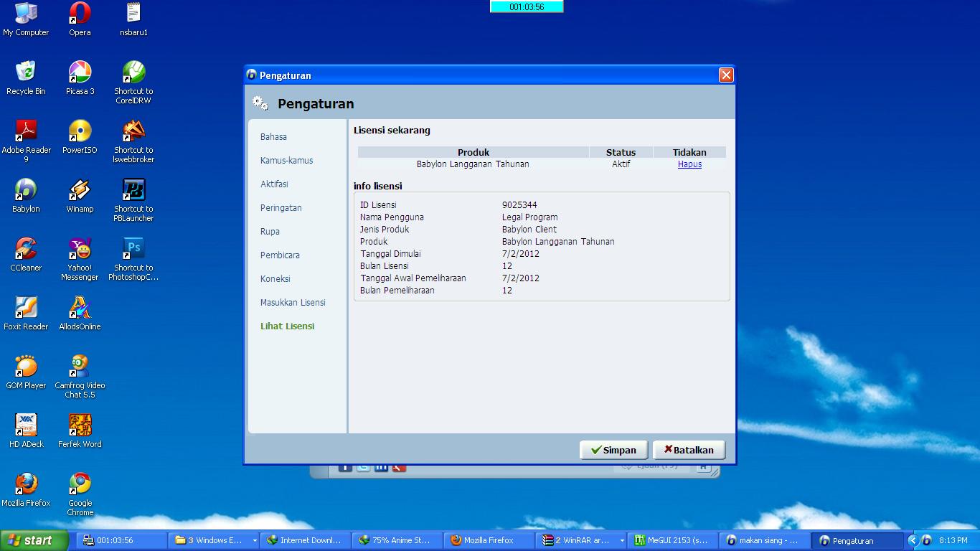The image size is (980, 551).
Task: Switch to Internet Download taskbar button
Action: (x=306, y=540)
